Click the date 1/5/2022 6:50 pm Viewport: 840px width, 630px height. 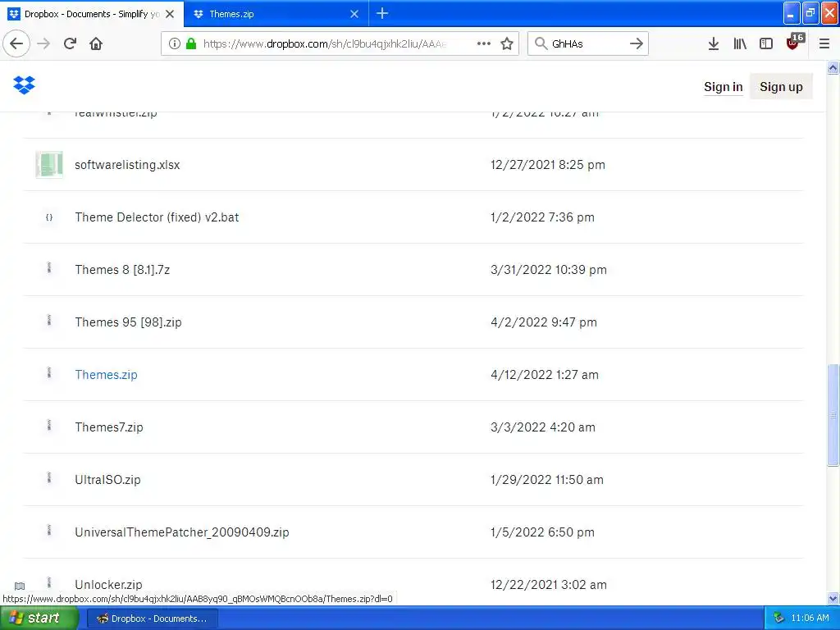[542, 532]
